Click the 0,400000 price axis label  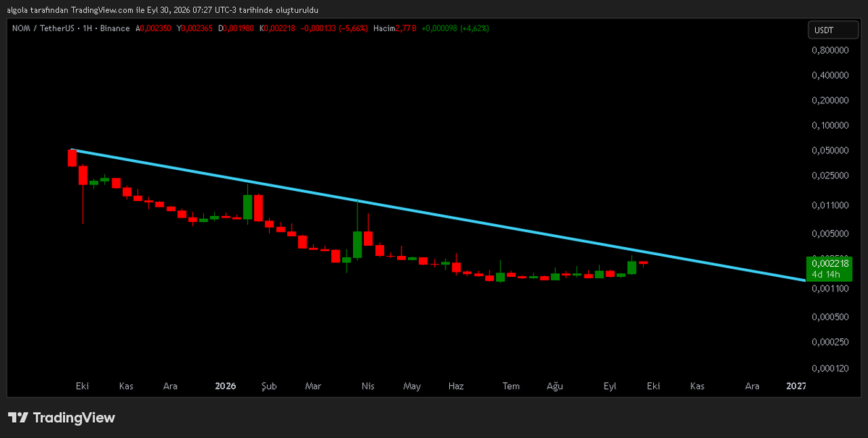830,75
